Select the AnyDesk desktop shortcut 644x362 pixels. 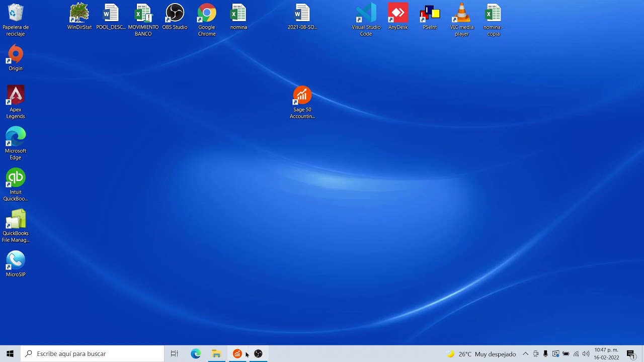point(398,17)
